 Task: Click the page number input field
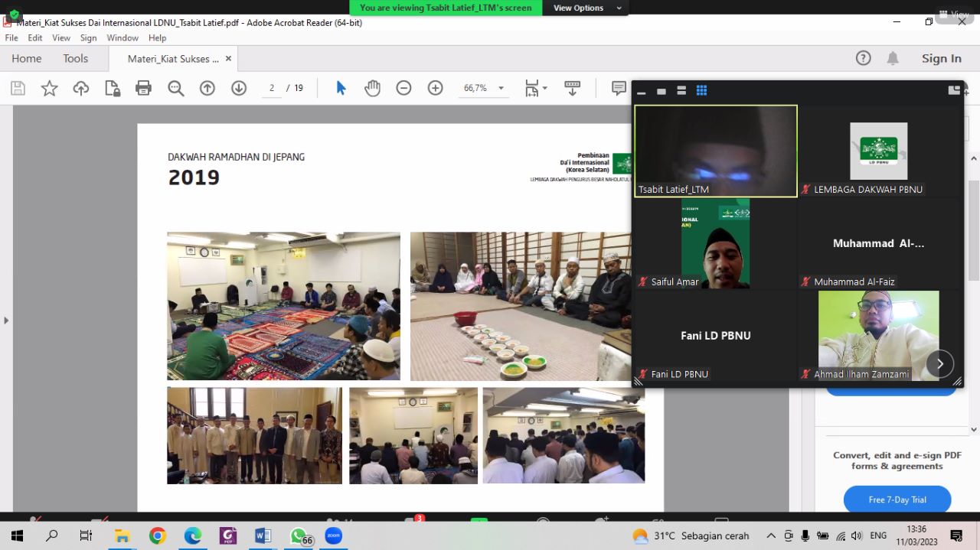click(x=271, y=88)
